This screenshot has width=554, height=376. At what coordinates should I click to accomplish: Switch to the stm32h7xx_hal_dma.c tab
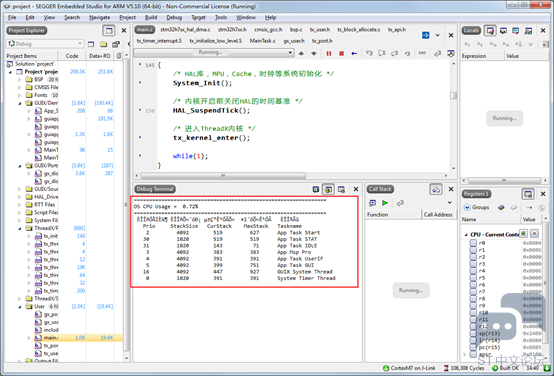click(185, 30)
